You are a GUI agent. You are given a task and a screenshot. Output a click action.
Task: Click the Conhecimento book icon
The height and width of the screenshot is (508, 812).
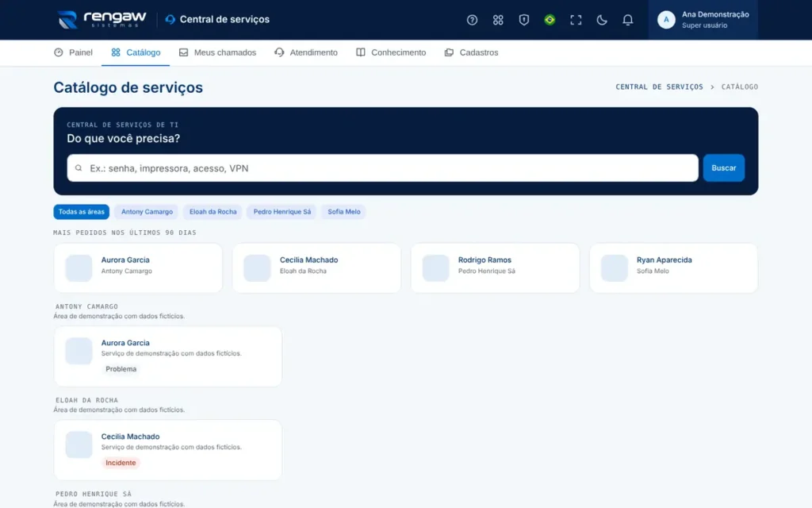(361, 52)
